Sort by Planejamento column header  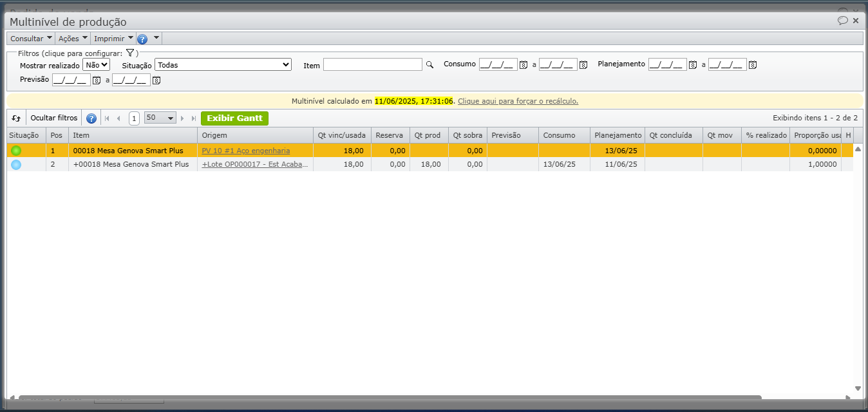click(x=618, y=135)
